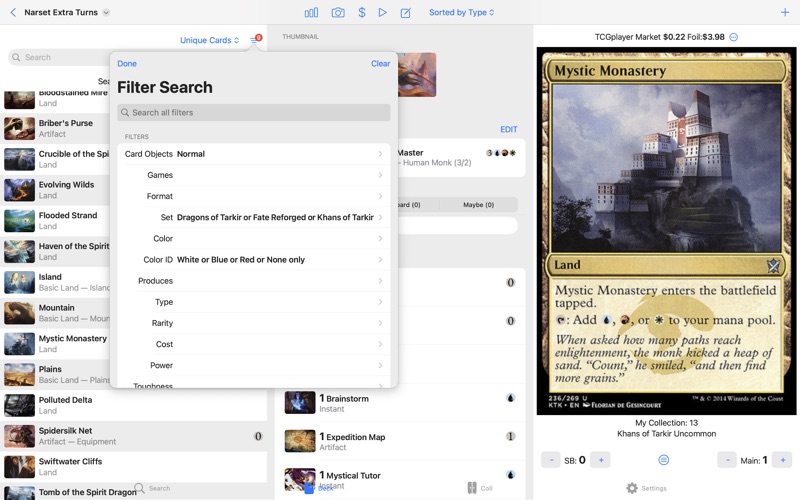The image size is (800, 500).
Task: Select Evolving Wilds in card list
Action: pyautogui.click(x=55, y=190)
